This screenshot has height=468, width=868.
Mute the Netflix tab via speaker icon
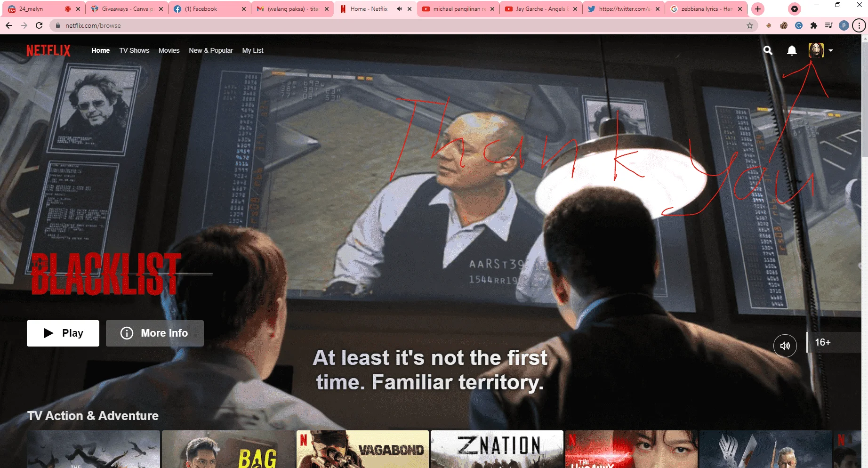click(x=399, y=9)
